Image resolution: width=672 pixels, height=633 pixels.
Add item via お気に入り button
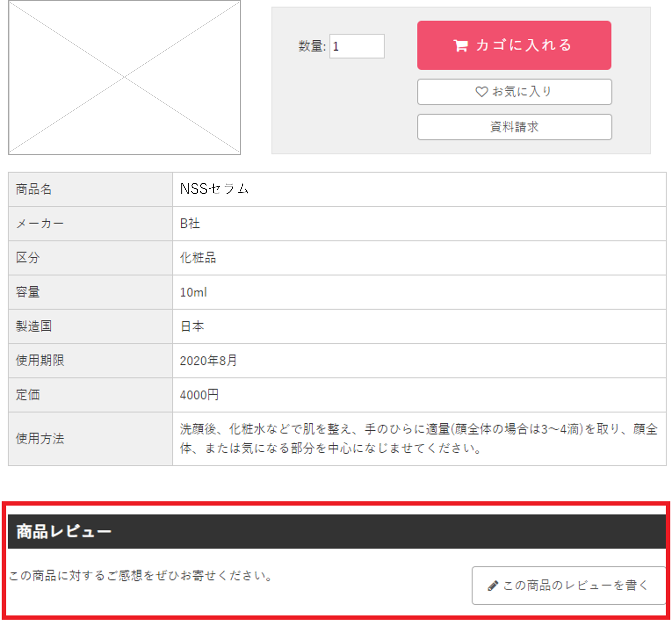[515, 92]
